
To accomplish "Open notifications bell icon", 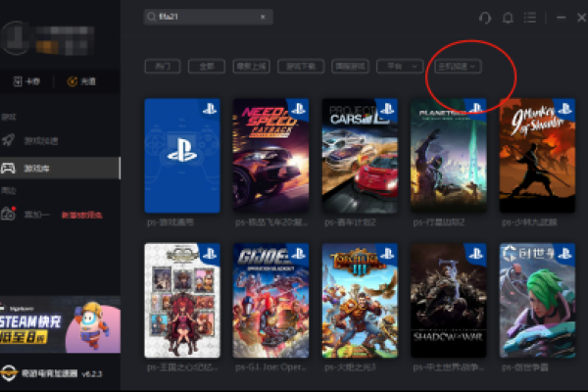I will click(x=508, y=18).
